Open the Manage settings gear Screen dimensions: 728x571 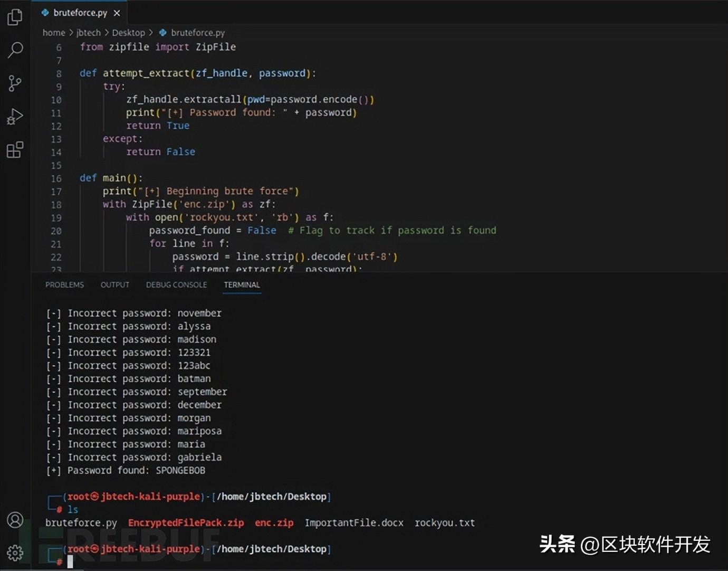pos(15,553)
